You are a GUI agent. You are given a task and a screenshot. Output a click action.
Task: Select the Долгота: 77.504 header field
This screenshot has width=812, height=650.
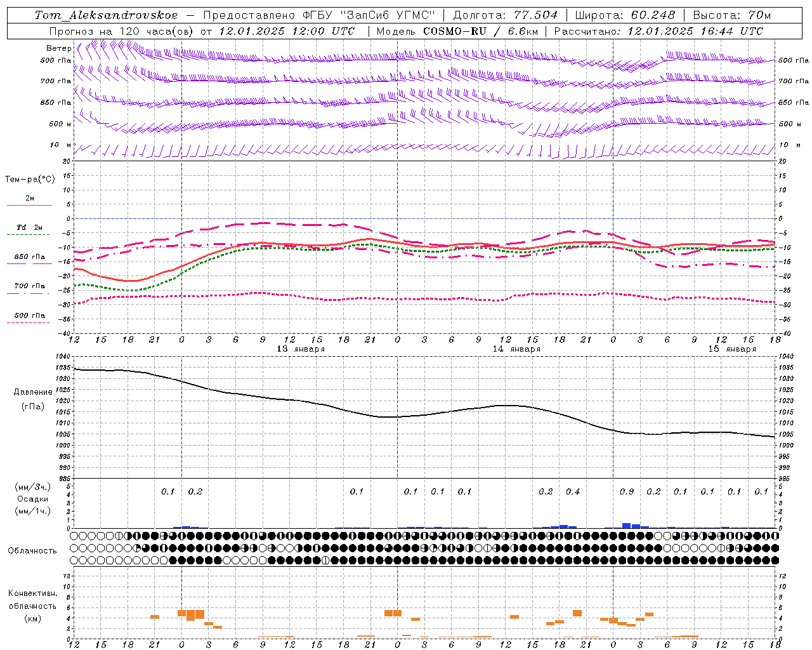(x=506, y=15)
